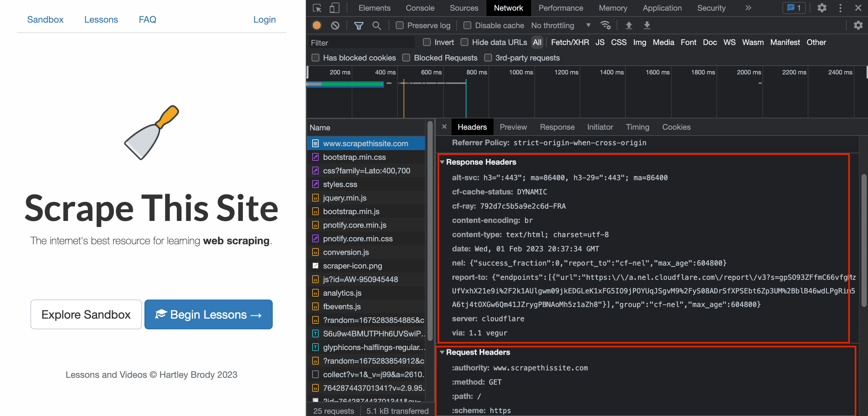This screenshot has width=868, height=416.
Task: Switch to the Timing tab
Action: [x=637, y=127]
